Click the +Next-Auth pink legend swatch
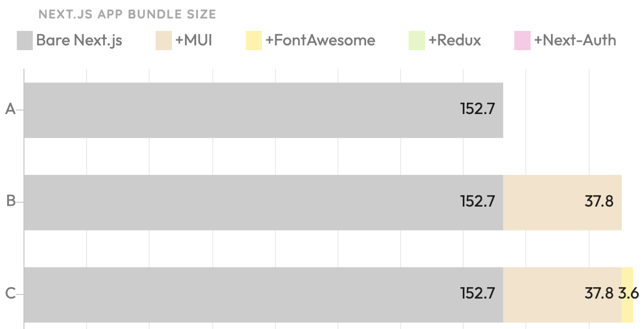Screen dimensions: 644x329 (522, 40)
